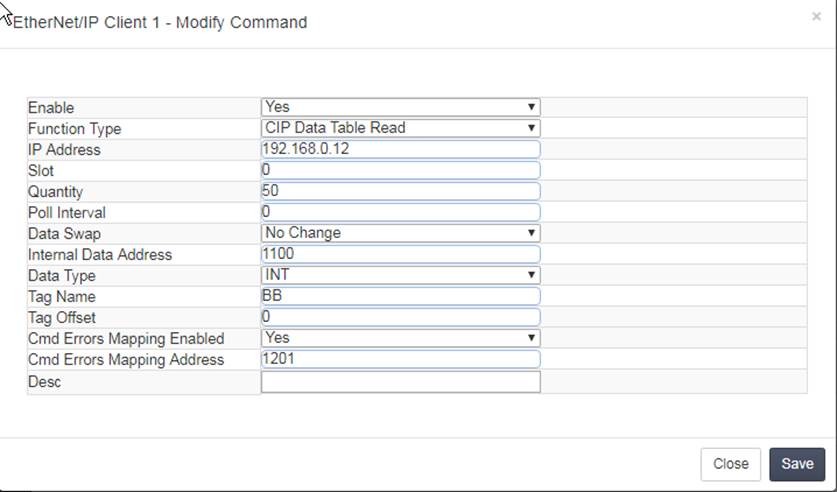
Task: Focus the Cmd Errors Mapping Address field
Action: click(x=400, y=359)
